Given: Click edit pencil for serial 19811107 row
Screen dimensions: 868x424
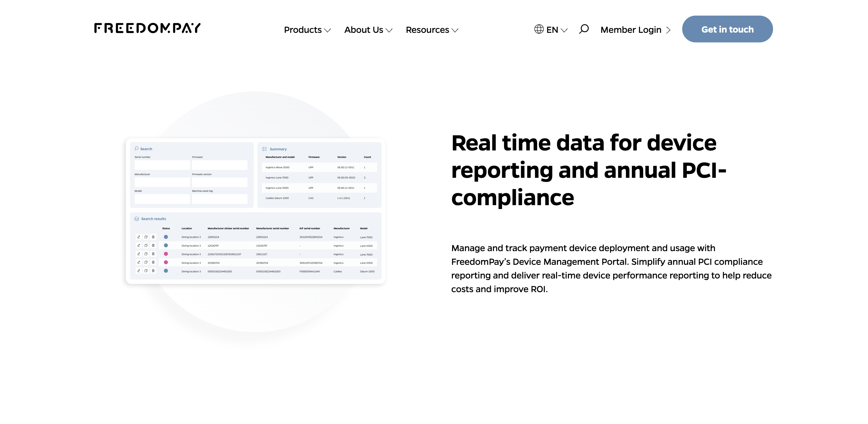Looking at the screenshot, I should pyautogui.click(x=138, y=254).
